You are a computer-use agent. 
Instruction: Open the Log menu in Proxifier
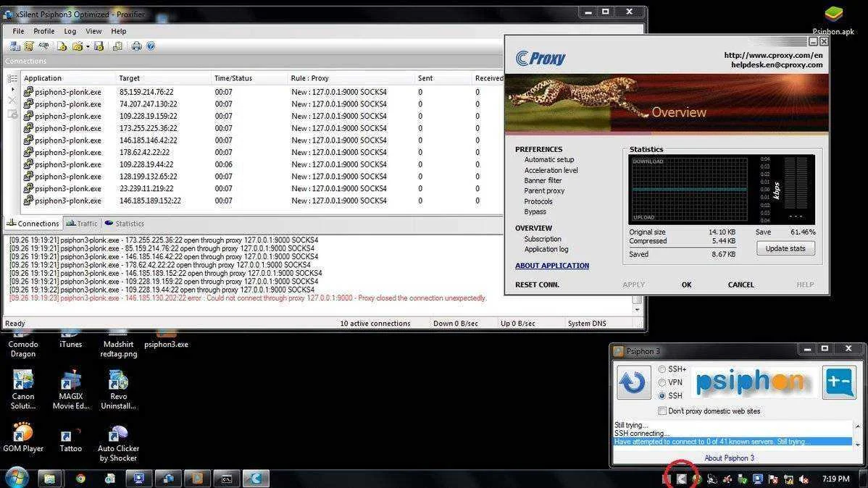70,32
